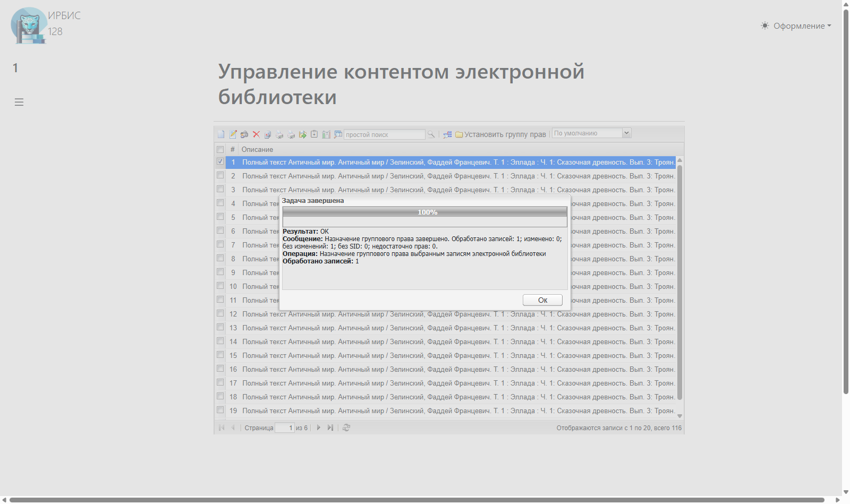Image resolution: width=850 pixels, height=504 pixels.
Task: Go to next page arrow
Action: click(x=318, y=428)
